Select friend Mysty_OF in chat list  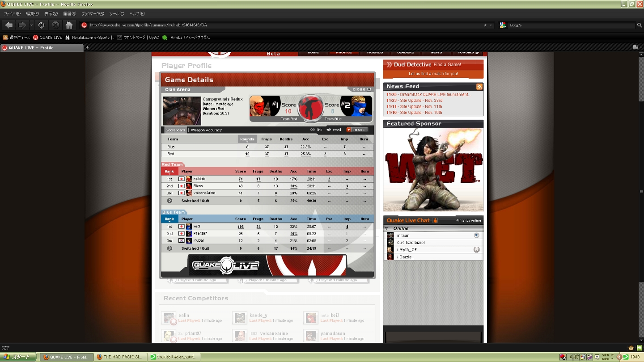pyautogui.click(x=433, y=250)
